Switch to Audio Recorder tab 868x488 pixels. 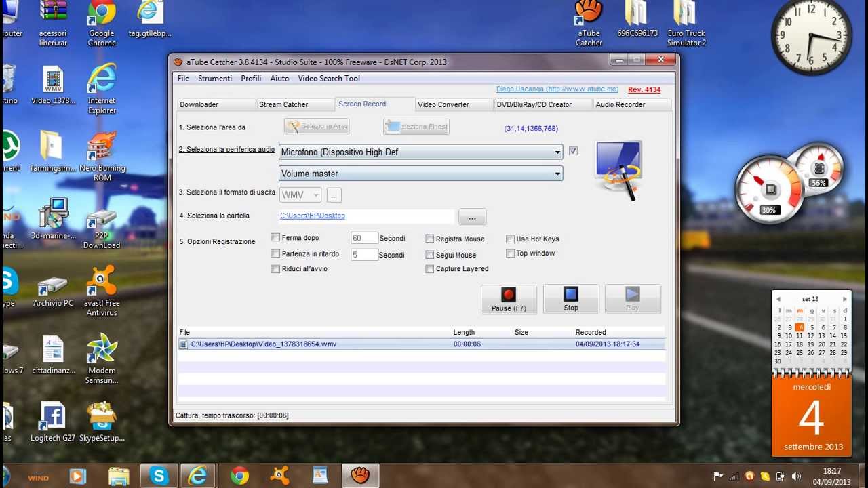point(631,104)
